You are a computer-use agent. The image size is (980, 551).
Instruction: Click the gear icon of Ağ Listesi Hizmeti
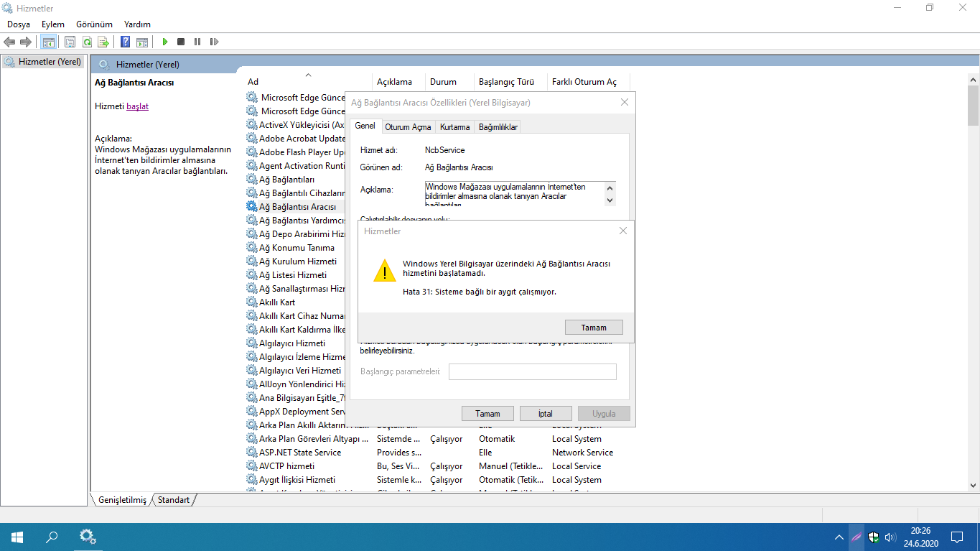click(x=252, y=274)
